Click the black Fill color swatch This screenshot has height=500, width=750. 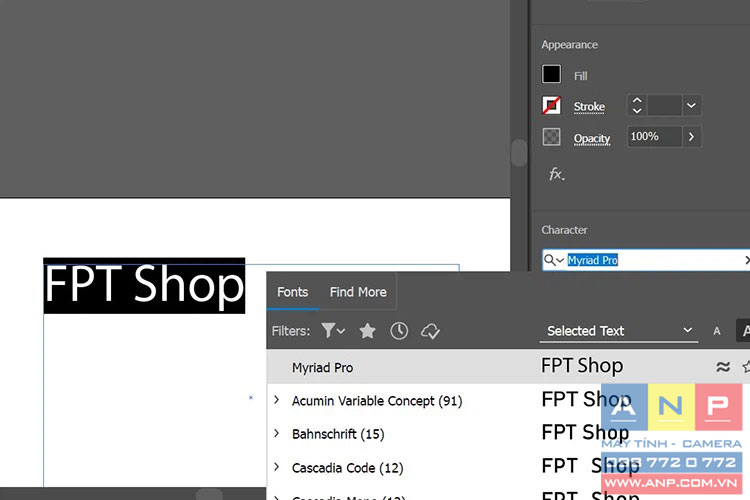[x=551, y=75]
